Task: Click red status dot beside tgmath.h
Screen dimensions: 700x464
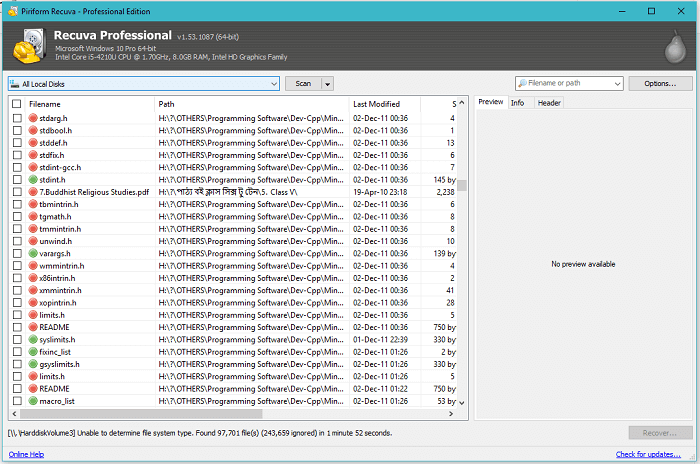Action: 33,216
